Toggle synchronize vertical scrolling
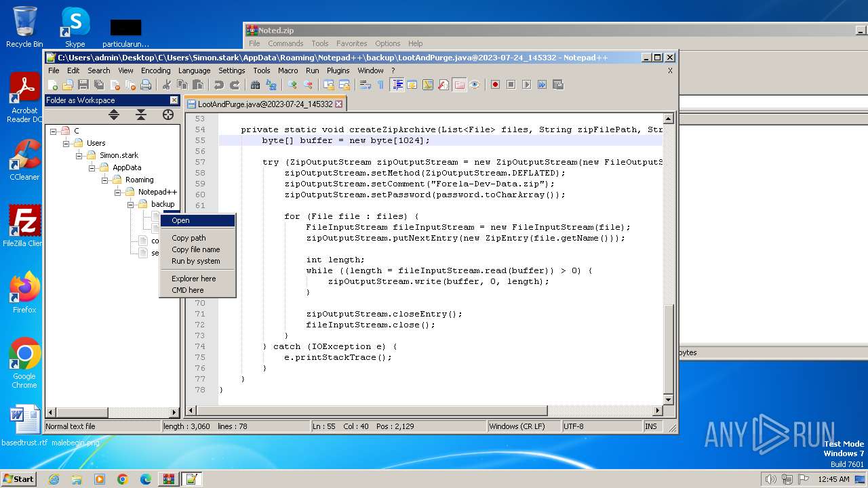The height and width of the screenshot is (488, 868). coord(329,85)
